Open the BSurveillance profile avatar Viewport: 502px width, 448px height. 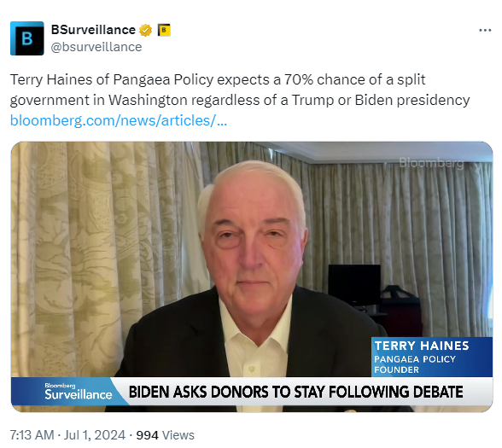click(27, 38)
